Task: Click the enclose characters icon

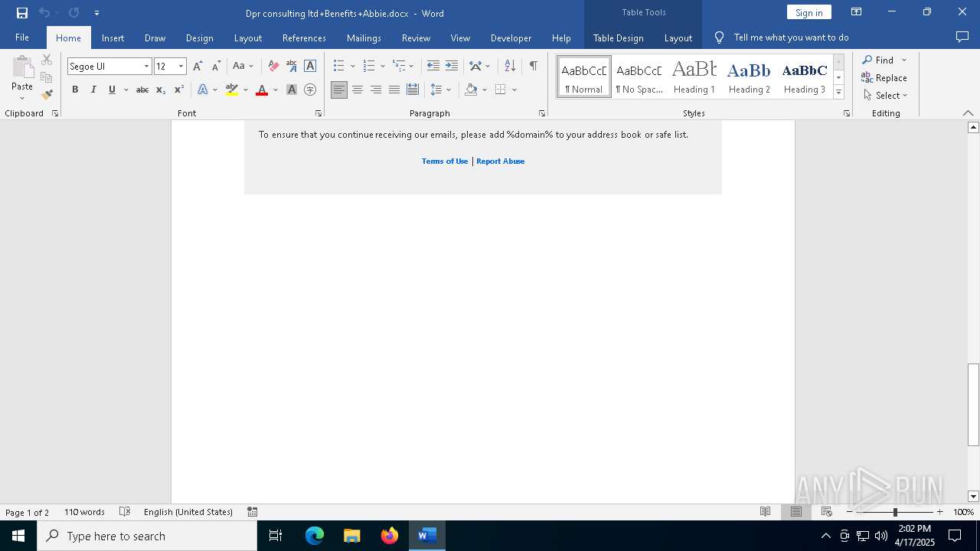Action: (x=310, y=90)
